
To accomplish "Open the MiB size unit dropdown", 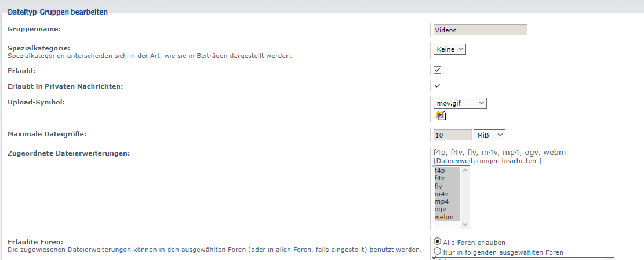I will click(490, 135).
